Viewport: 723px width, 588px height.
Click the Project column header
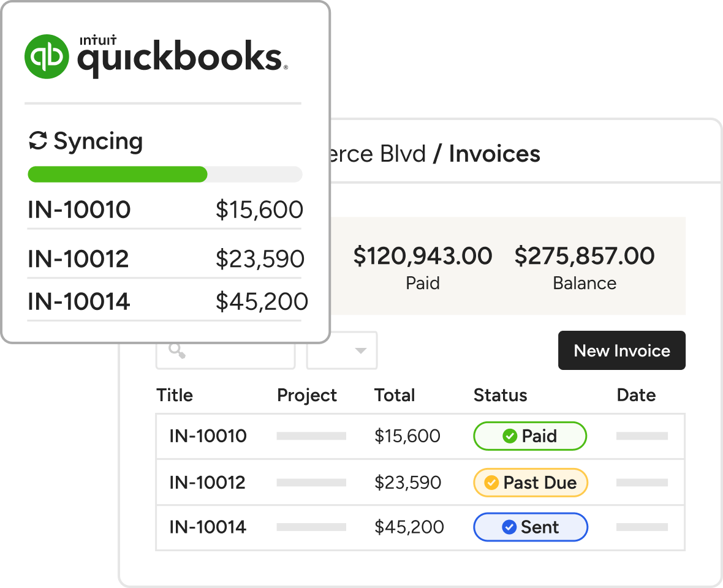[x=307, y=395]
